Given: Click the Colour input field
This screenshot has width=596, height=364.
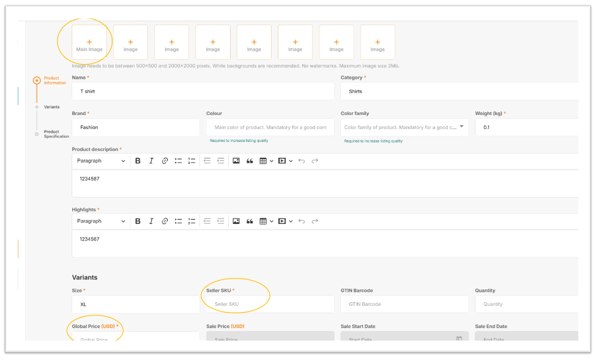Looking at the screenshot, I should coord(270,127).
